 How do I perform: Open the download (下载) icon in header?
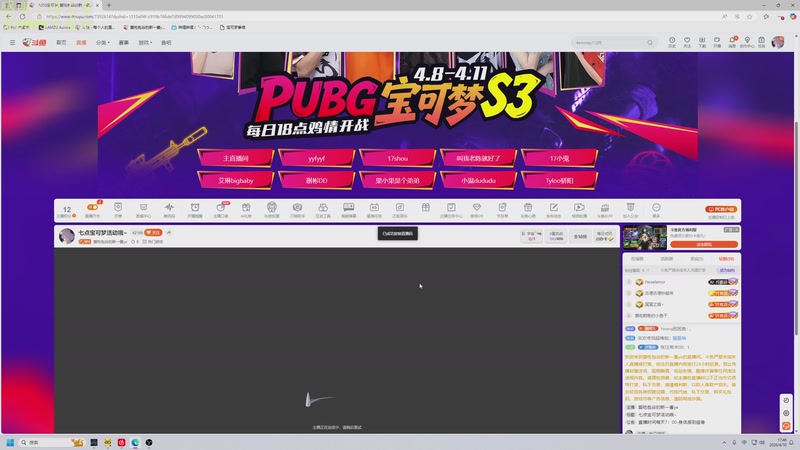click(x=702, y=42)
